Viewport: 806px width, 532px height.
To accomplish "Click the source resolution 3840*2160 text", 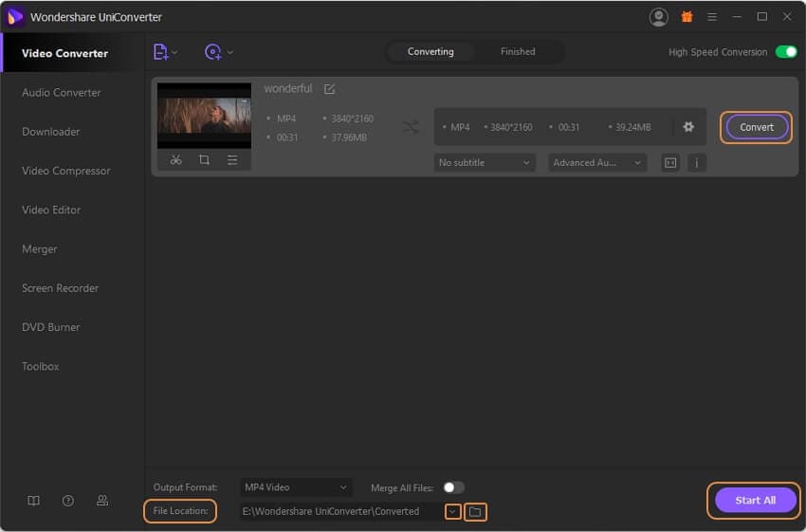I will 352,119.
